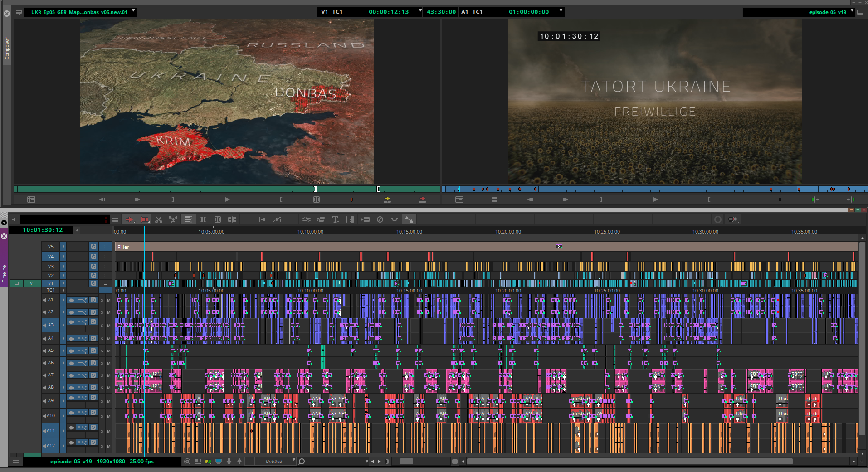868x472 pixels.
Task: Click the timeline fast menu hamburger icon
Action: [x=16, y=462]
